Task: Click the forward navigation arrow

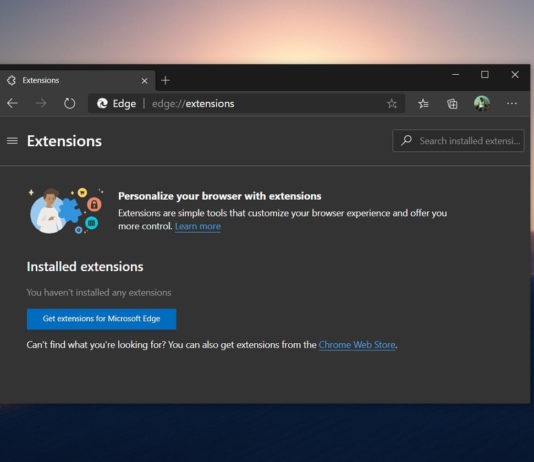Action: [41, 103]
